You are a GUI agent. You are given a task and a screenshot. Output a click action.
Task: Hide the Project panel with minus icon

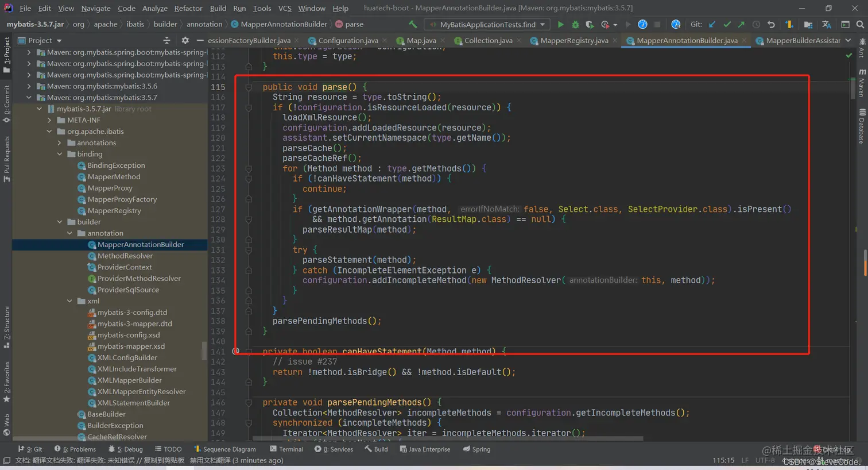[x=200, y=40]
